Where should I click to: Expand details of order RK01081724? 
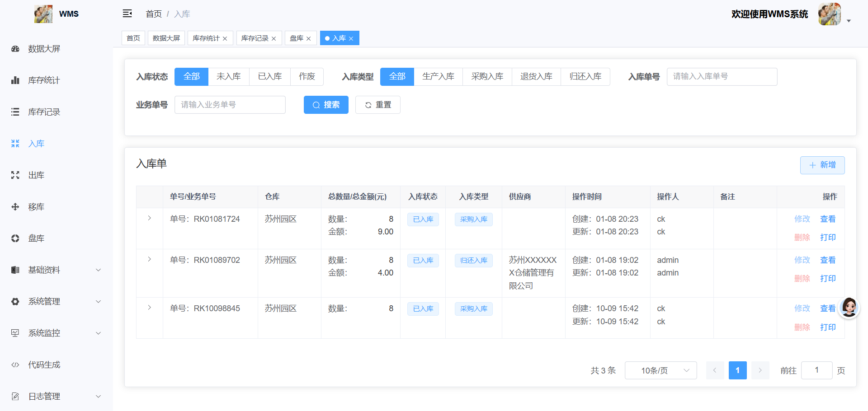pyautogui.click(x=149, y=218)
